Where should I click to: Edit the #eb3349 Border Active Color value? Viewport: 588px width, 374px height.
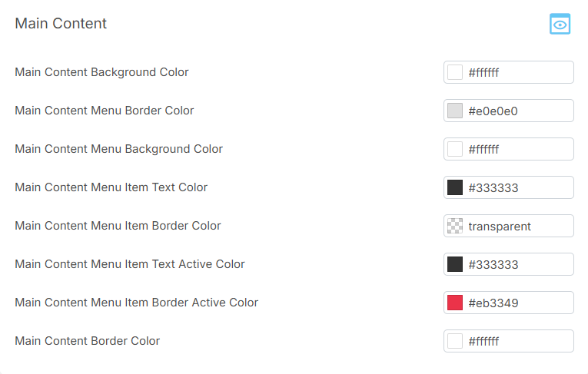tap(518, 303)
